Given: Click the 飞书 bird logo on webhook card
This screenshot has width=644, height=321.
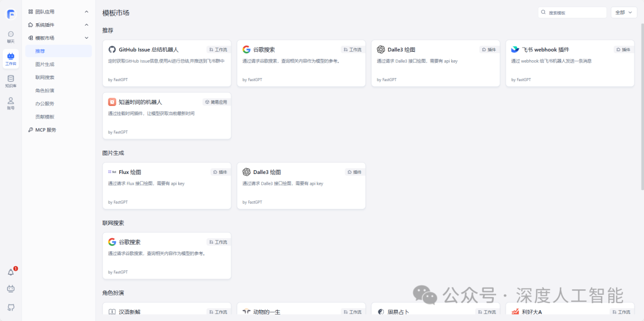Looking at the screenshot, I should point(515,49).
